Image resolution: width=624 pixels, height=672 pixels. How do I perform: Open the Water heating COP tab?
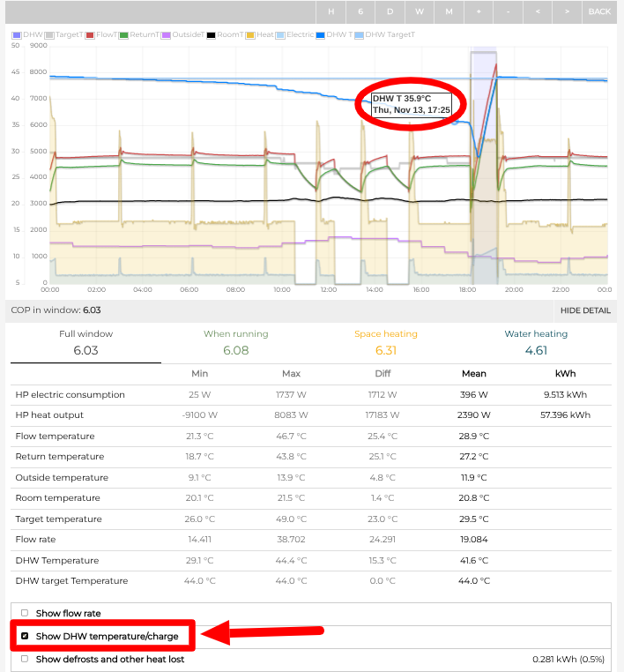tap(536, 343)
